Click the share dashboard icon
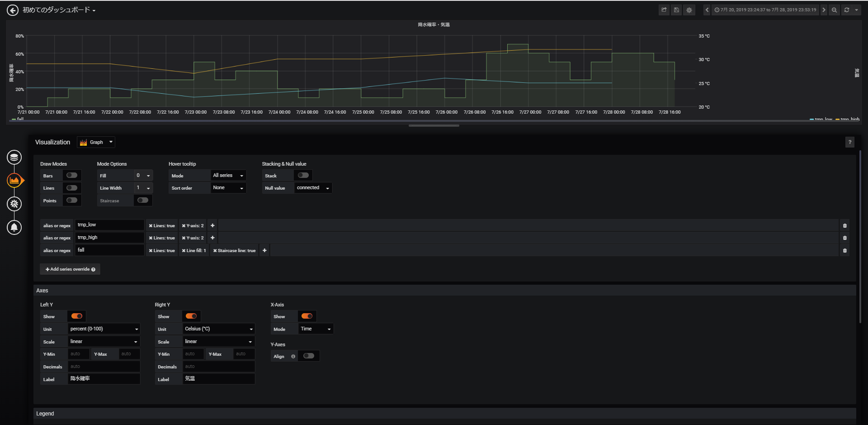This screenshot has height=425, width=868. [664, 10]
